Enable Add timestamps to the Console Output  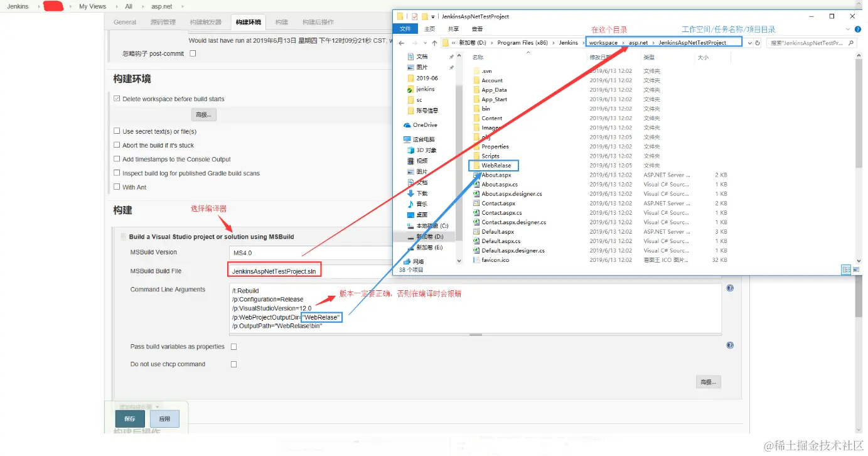[x=117, y=159]
